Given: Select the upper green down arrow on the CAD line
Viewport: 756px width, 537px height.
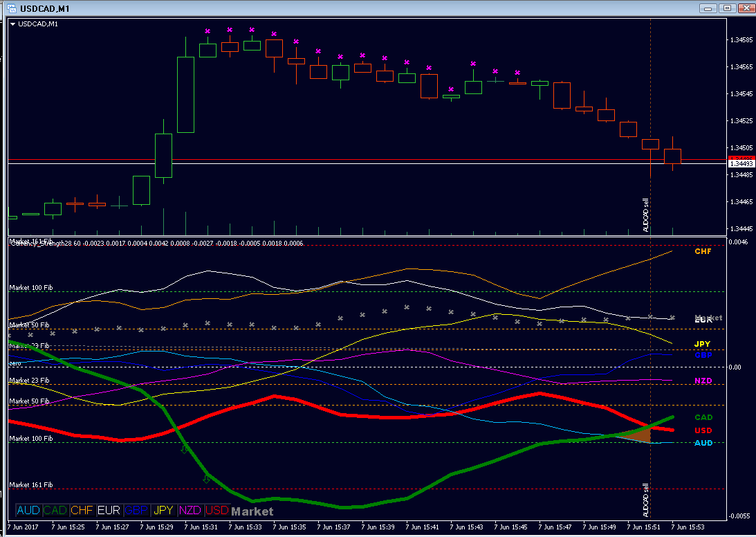Looking at the screenshot, I should coord(184,450).
